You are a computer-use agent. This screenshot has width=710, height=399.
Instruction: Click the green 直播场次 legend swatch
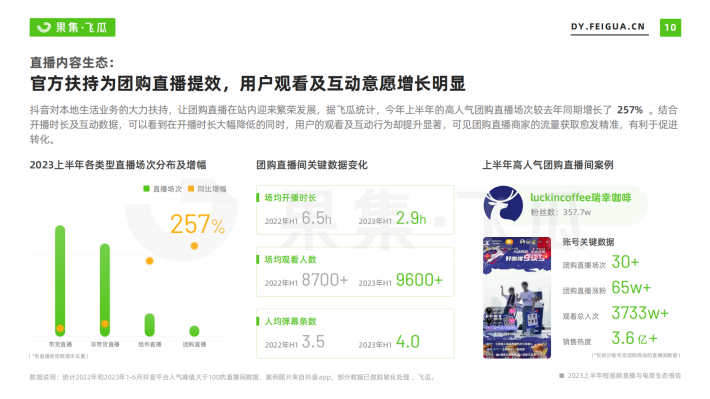[x=146, y=188]
